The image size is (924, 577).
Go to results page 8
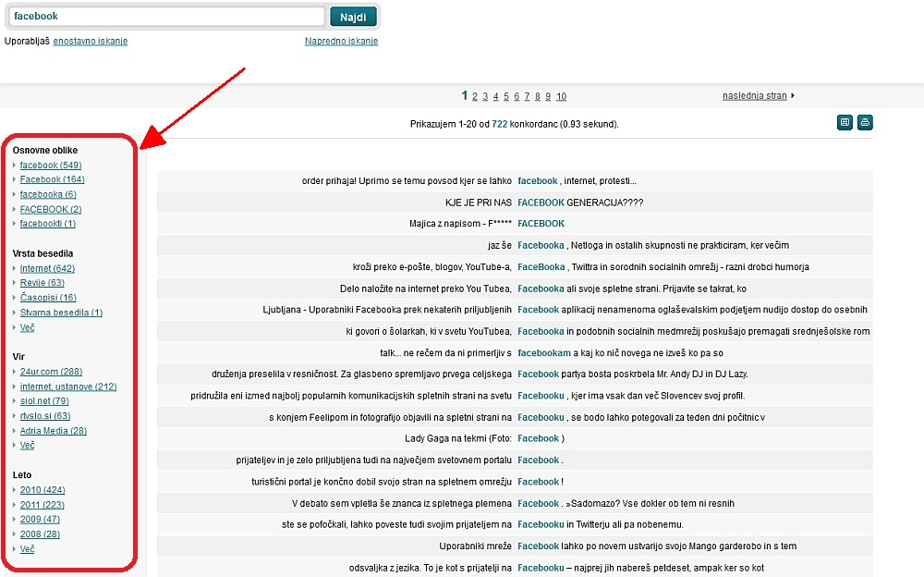coord(538,96)
